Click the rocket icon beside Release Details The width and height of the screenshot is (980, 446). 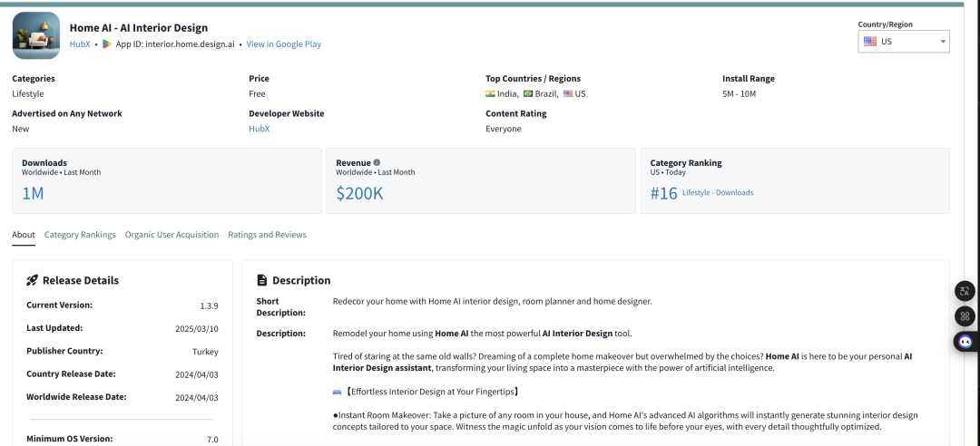click(x=32, y=280)
